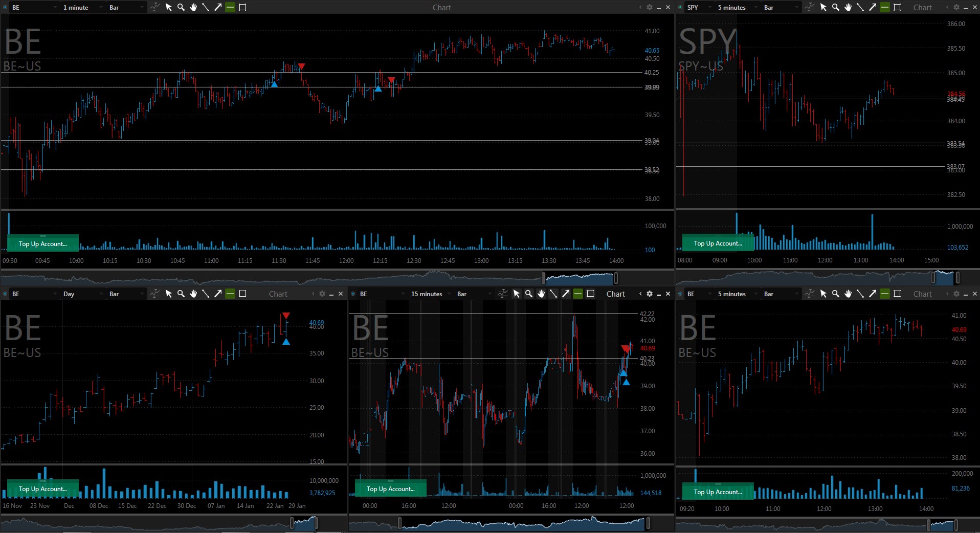Choose hand pan tool in BE 1 minute chart
Screen dimensions: 980x533
193,7
